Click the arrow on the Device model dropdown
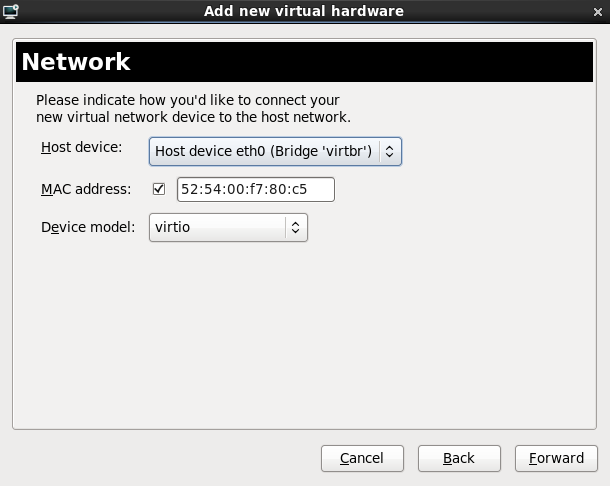This screenshot has height=486, width=610. (295, 227)
